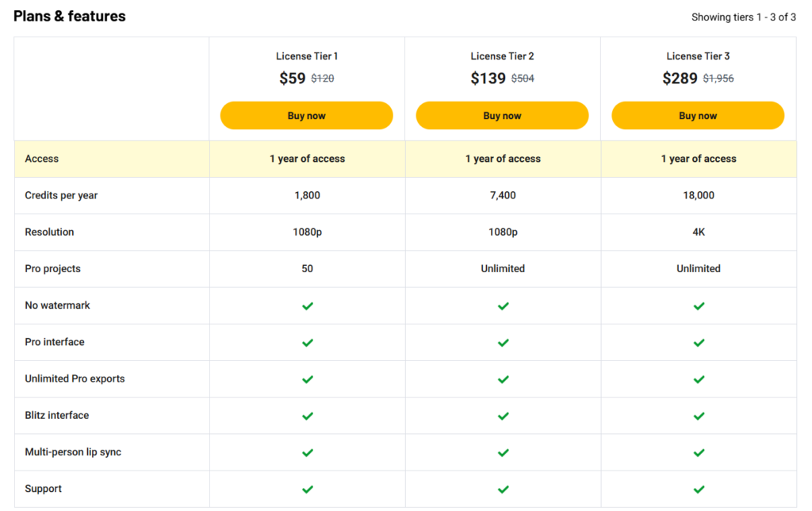Select the License Tier 3 heading
The width and height of the screenshot is (812, 511).
[698, 56]
